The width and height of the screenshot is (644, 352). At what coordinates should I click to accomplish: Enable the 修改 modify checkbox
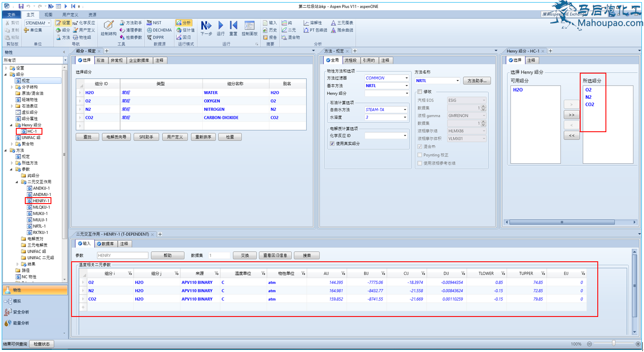pyautogui.click(x=420, y=92)
